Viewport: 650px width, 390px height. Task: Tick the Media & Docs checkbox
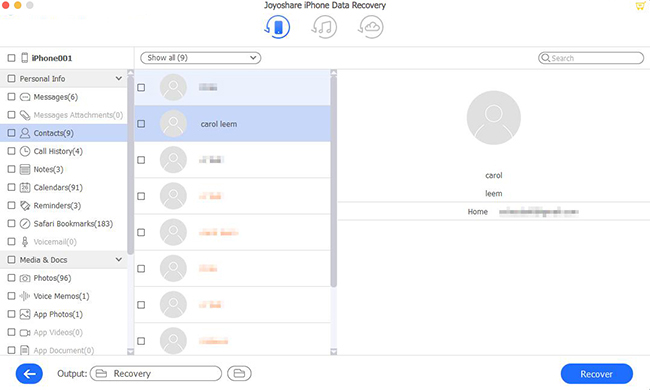coord(12,260)
